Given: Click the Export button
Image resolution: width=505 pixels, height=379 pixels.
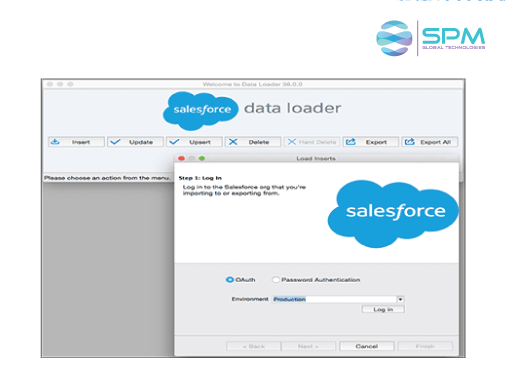Looking at the screenshot, I should pos(370,142).
